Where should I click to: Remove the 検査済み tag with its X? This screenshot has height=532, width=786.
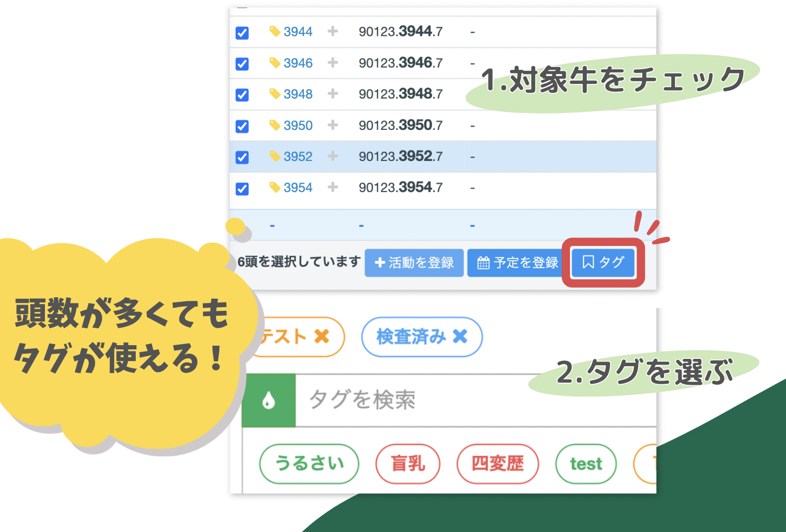[460, 336]
